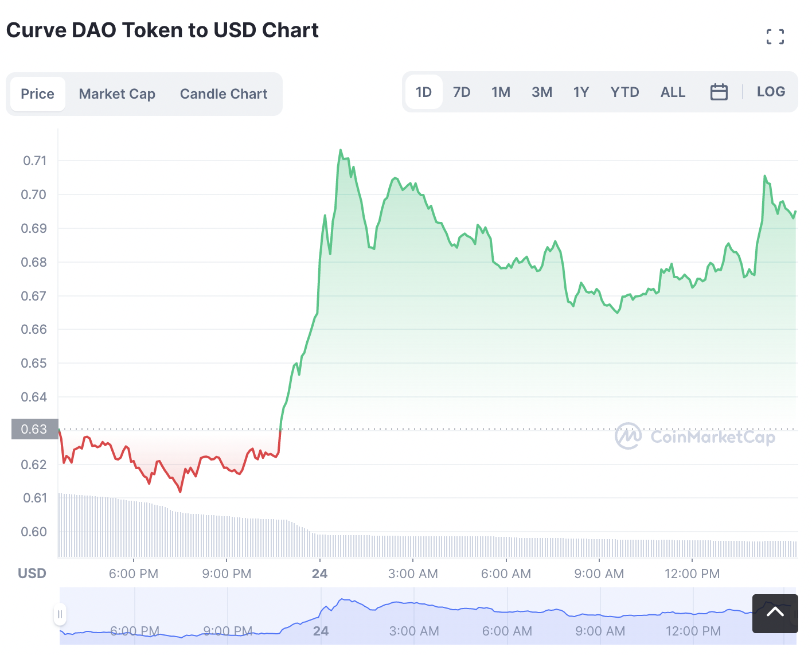Click the 6:00 AM marker in navigator
Viewport: 812px width, 655px height.
507,631
